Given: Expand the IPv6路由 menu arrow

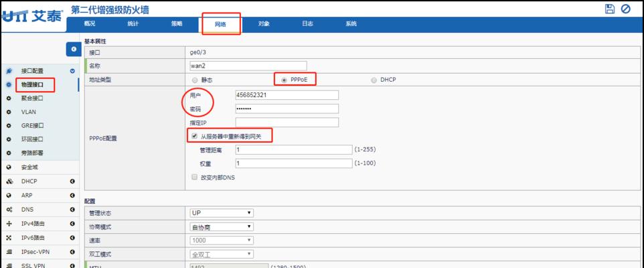Looking at the screenshot, I should tap(72, 238).
